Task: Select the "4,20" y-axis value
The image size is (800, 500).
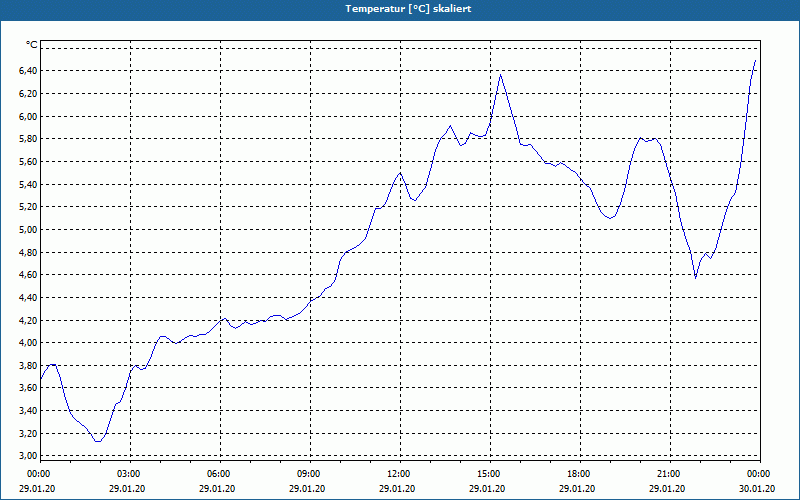Action: (x=28, y=320)
